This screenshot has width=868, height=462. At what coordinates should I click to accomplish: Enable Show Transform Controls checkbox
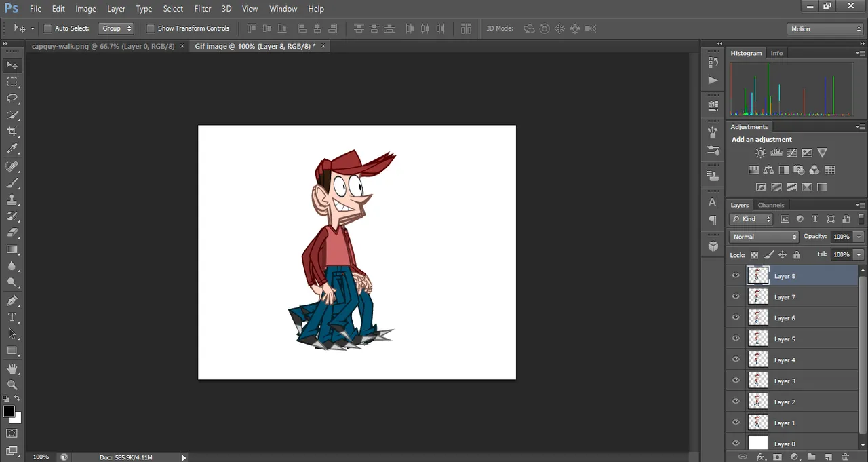point(151,28)
